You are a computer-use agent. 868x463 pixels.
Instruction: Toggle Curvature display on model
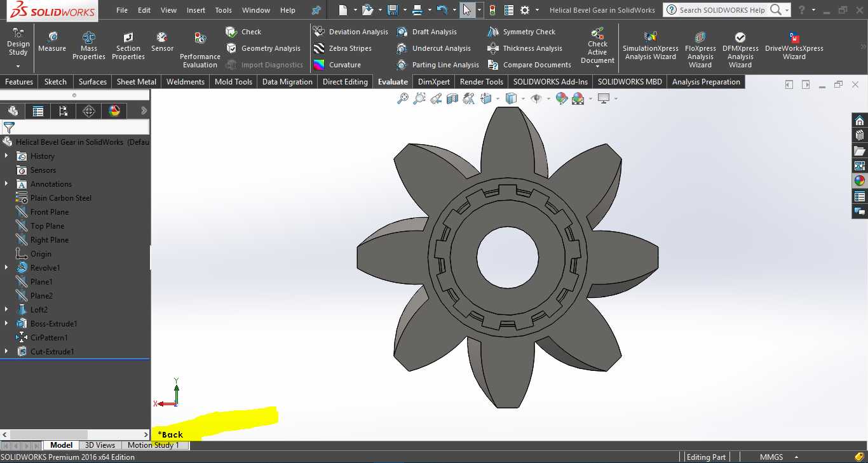coord(337,65)
